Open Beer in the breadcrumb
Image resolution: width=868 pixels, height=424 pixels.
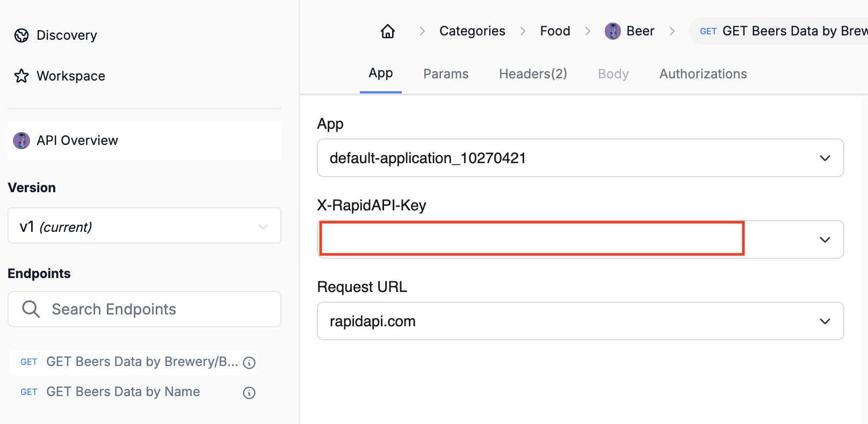click(640, 31)
